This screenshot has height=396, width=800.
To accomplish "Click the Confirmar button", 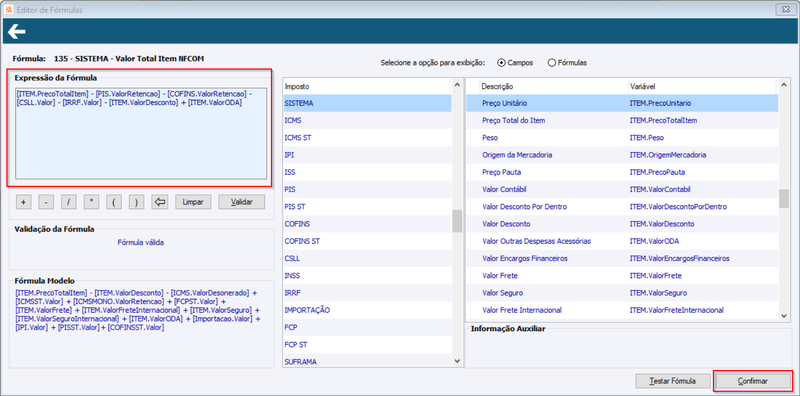I will (753, 381).
